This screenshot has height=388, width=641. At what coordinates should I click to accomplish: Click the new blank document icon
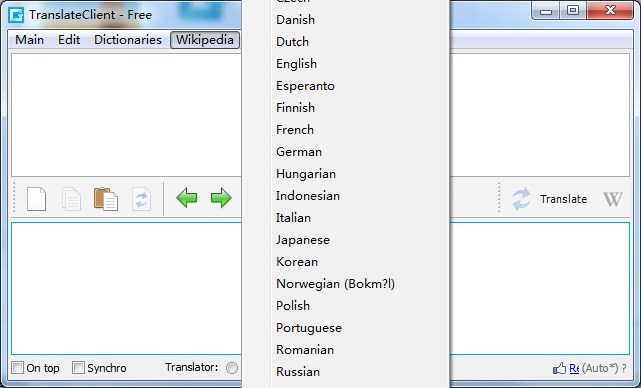click(x=36, y=199)
